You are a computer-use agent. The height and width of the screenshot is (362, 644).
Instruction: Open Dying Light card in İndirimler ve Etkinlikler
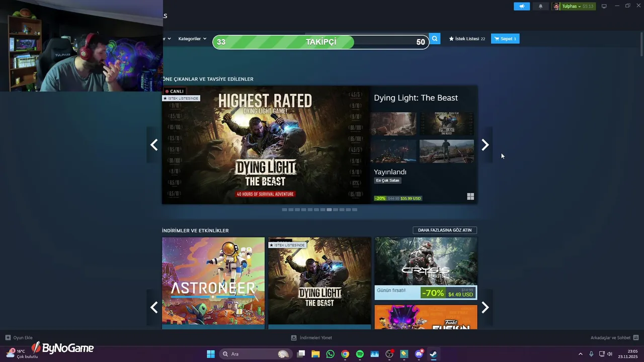click(319, 283)
